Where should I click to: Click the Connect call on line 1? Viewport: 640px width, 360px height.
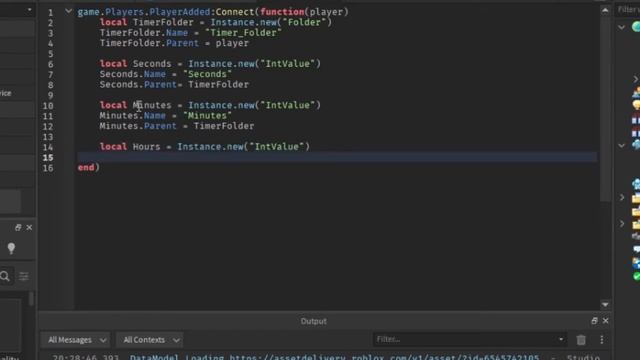click(235, 12)
